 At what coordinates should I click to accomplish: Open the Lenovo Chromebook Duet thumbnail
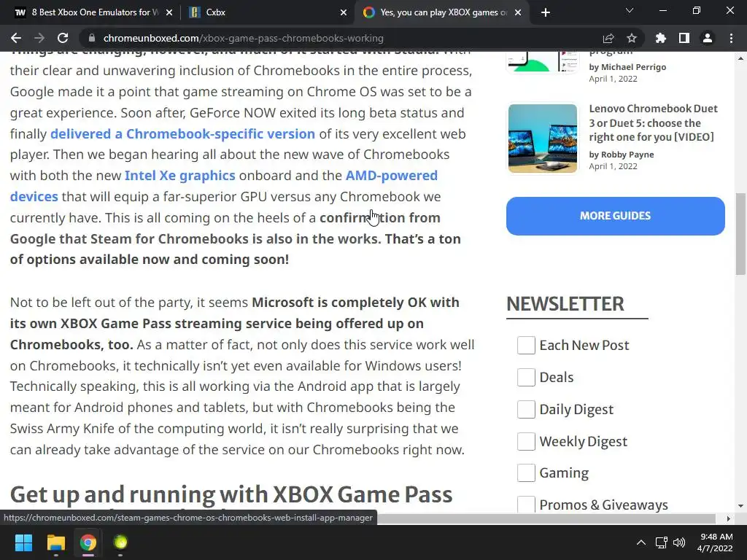tap(543, 138)
